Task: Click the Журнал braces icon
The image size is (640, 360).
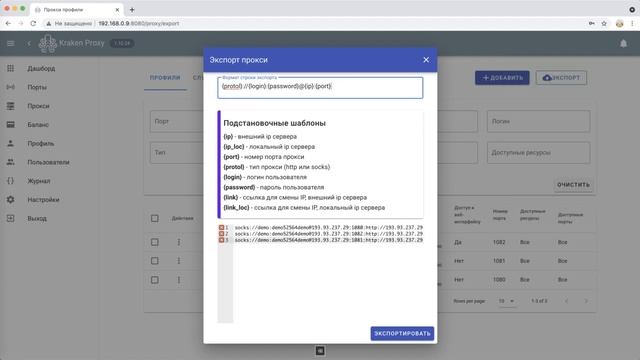Action: (11, 181)
